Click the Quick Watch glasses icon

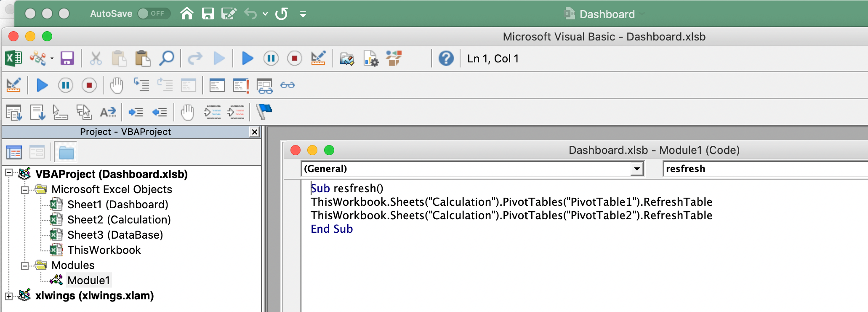[288, 85]
